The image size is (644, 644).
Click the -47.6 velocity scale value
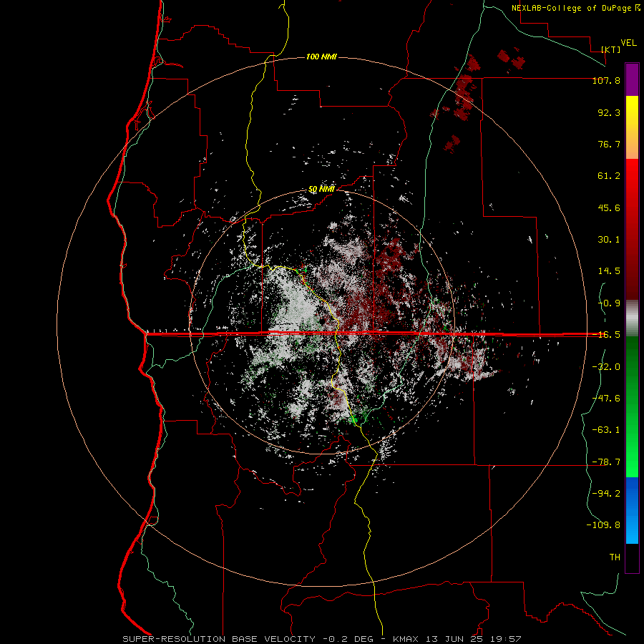pos(606,399)
